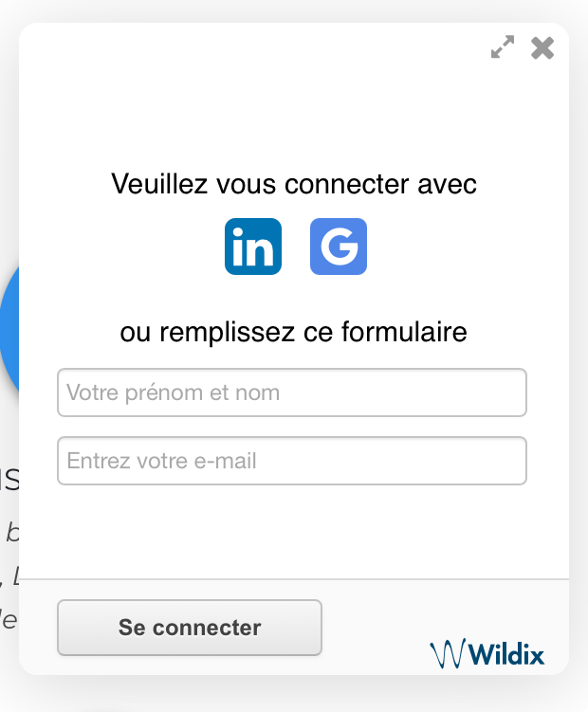Image resolution: width=588 pixels, height=712 pixels.
Task: Click the 'Se connecter' button
Action: point(190,628)
